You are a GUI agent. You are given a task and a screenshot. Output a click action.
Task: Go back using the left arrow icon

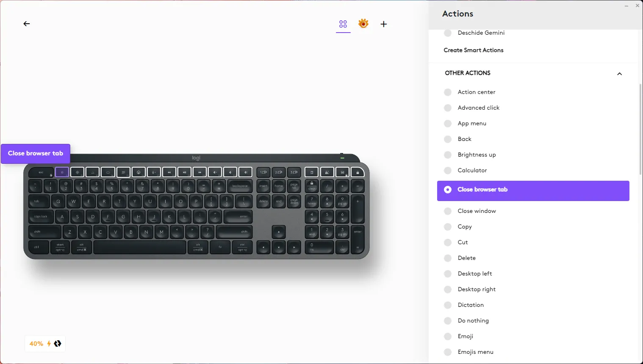pyautogui.click(x=27, y=24)
